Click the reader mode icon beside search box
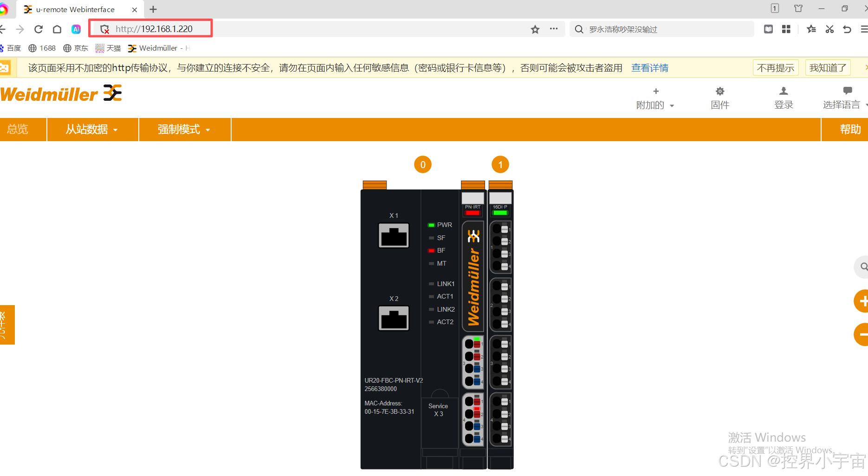This screenshot has width=868, height=476. (x=769, y=29)
